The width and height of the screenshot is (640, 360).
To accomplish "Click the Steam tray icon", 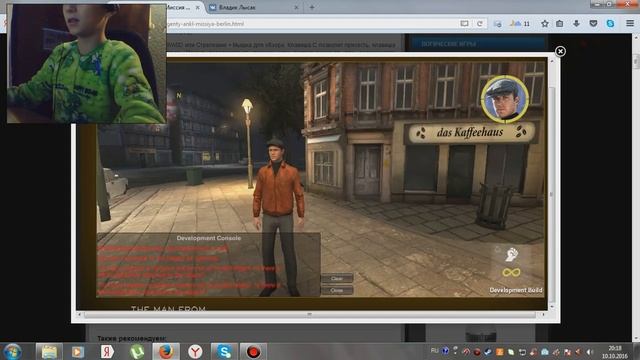I will click(x=488, y=352).
